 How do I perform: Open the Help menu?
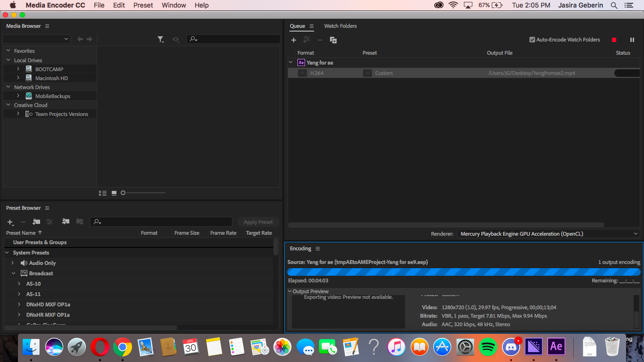tap(201, 5)
